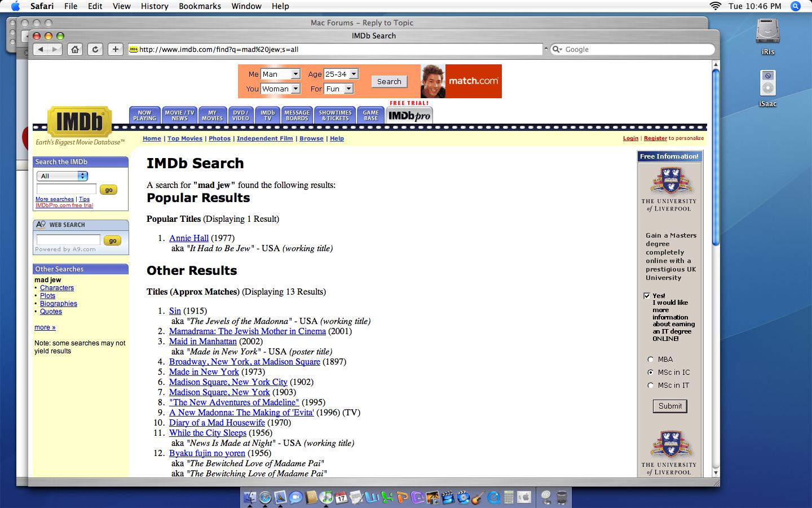Select the MSc in IT radio option
Viewport: 812px width, 508px height.
pyautogui.click(x=650, y=386)
